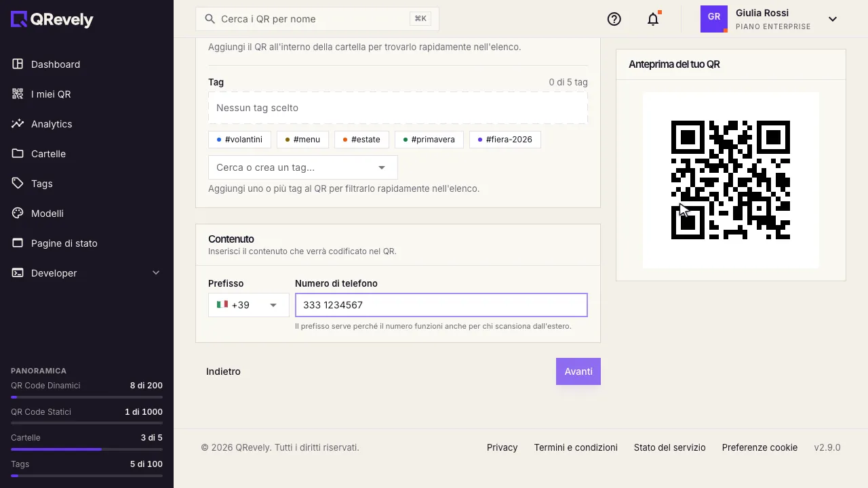Open the +39 prefix dropdown

249,305
